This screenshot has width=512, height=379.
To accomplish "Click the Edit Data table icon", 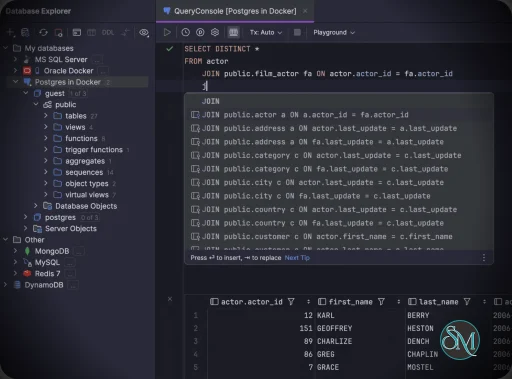I will coord(91,33).
